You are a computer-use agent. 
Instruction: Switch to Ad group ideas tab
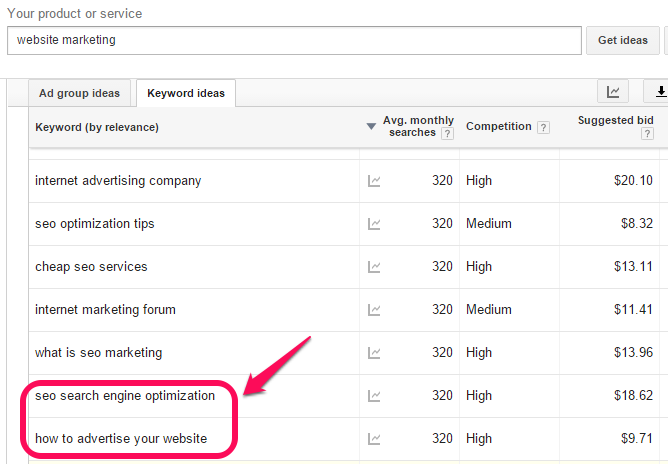(79, 93)
